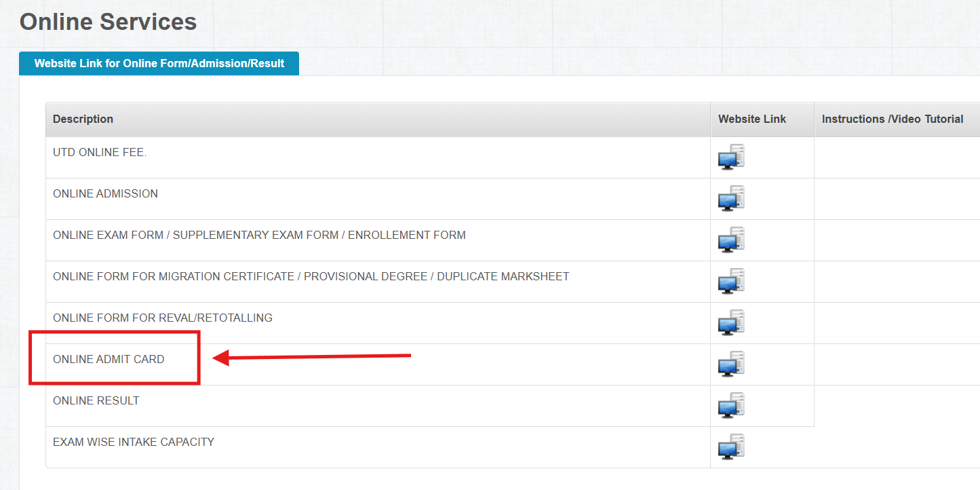
Task: Click the Online Admission computer icon
Action: pos(731,198)
